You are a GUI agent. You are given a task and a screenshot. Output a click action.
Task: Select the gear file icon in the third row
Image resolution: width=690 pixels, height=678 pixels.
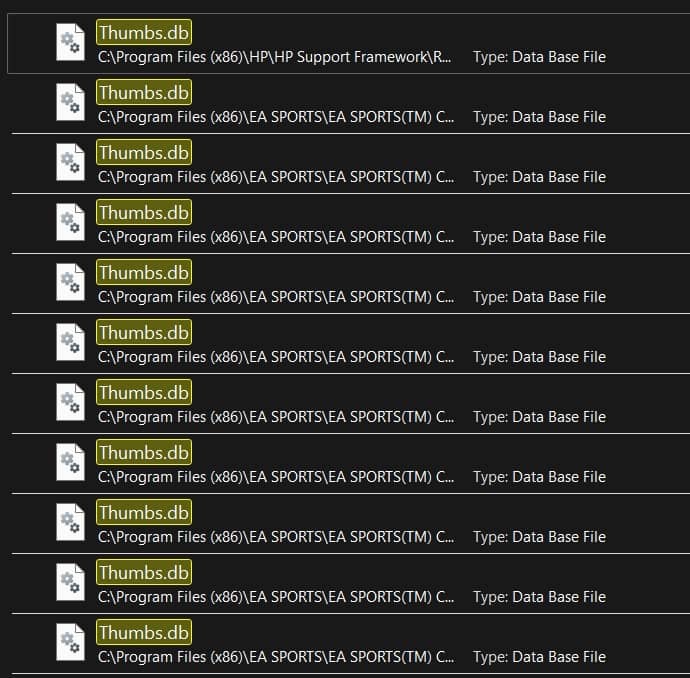pos(70,163)
